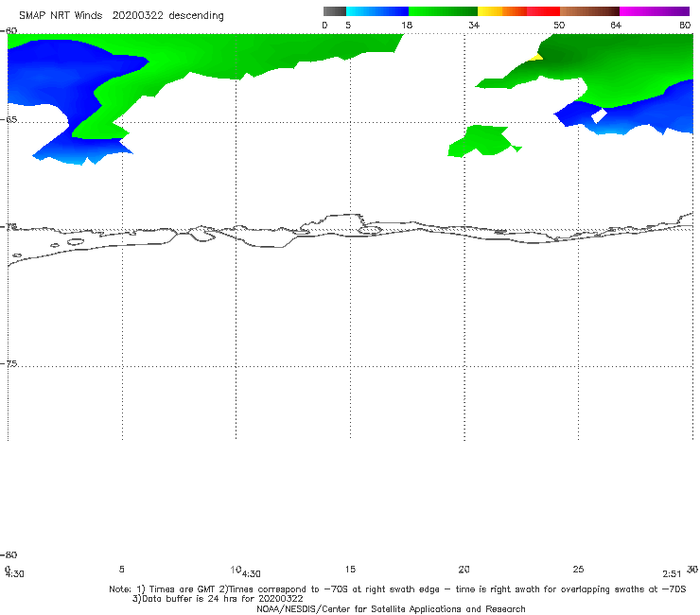Image resolution: width=700 pixels, height=615 pixels.
Task: Click the magenta-purple segment of the color bar
Action: click(655, 11)
